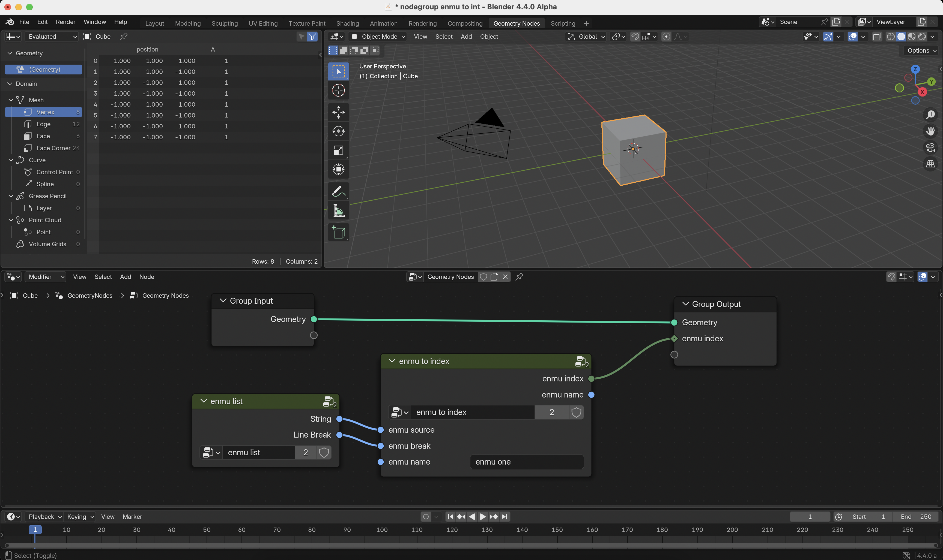Pin the spreadsheet to Cube object
Image resolution: width=943 pixels, height=560 pixels.
(124, 37)
